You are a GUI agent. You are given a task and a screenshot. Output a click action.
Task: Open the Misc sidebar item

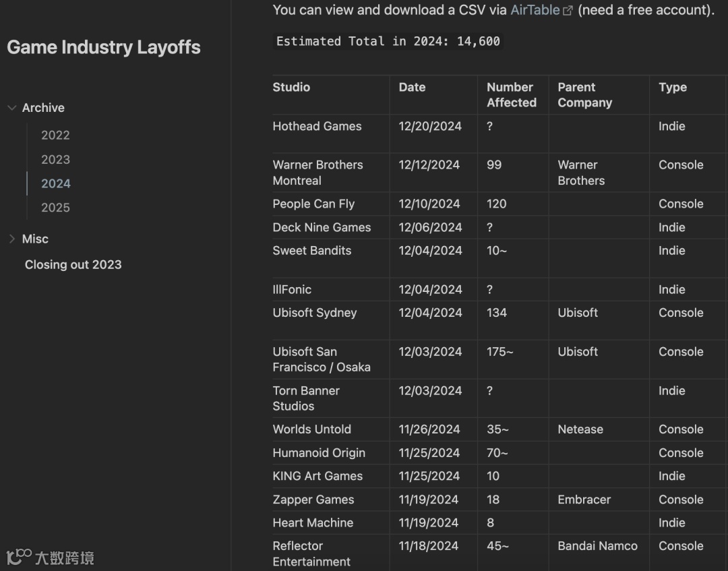coord(35,239)
